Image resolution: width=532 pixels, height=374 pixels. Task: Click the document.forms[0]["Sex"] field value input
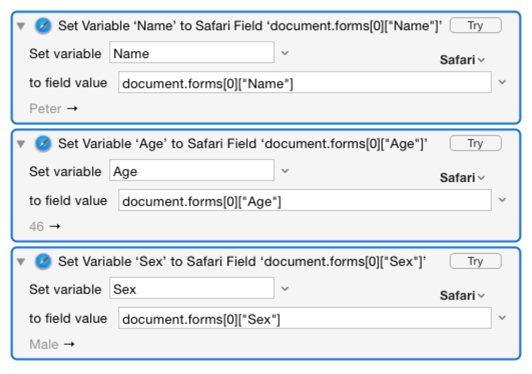(x=305, y=318)
